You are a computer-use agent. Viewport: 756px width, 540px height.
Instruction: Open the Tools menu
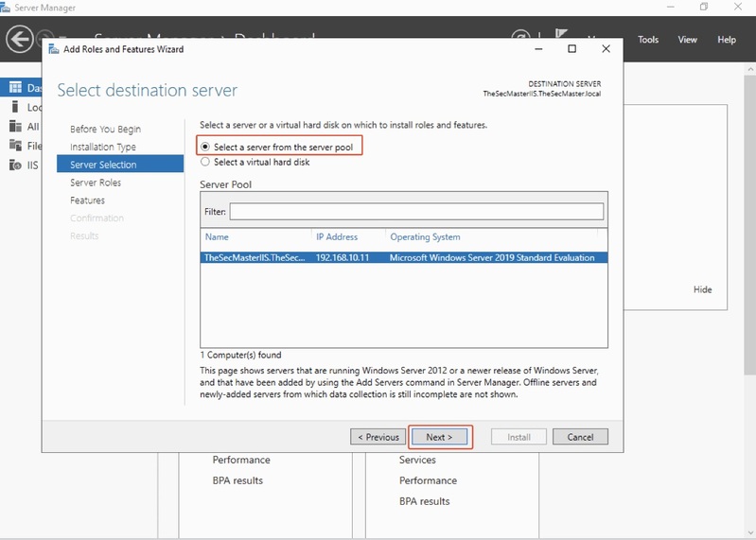point(648,40)
